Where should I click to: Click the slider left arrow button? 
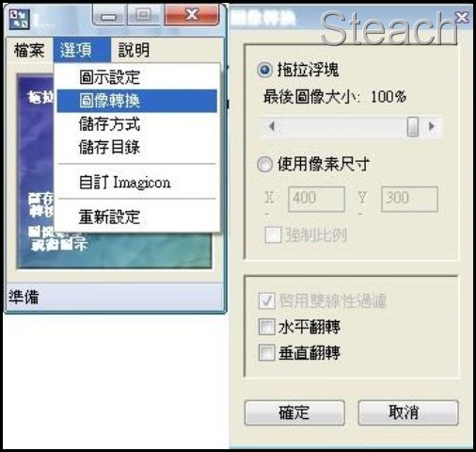(x=272, y=126)
